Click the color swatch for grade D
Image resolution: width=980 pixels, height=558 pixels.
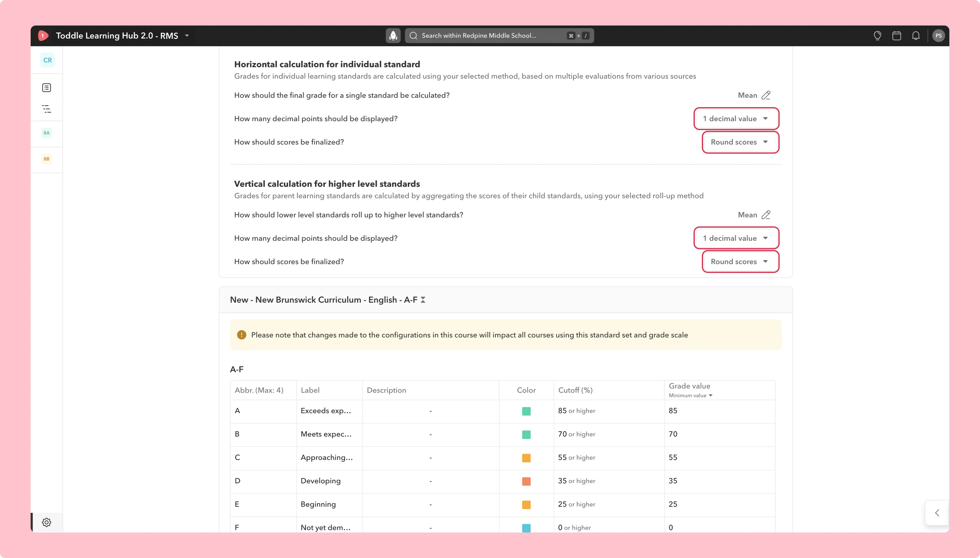[x=526, y=481]
